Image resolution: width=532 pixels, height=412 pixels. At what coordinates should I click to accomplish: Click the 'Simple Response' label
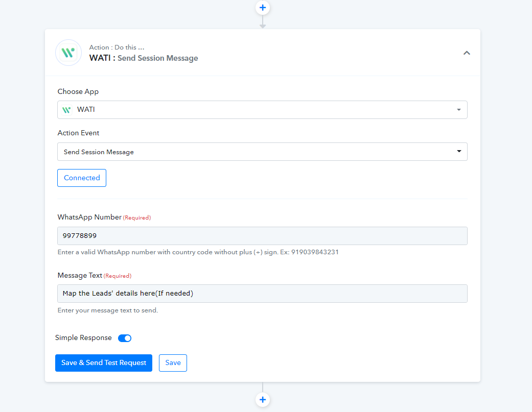pos(83,338)
